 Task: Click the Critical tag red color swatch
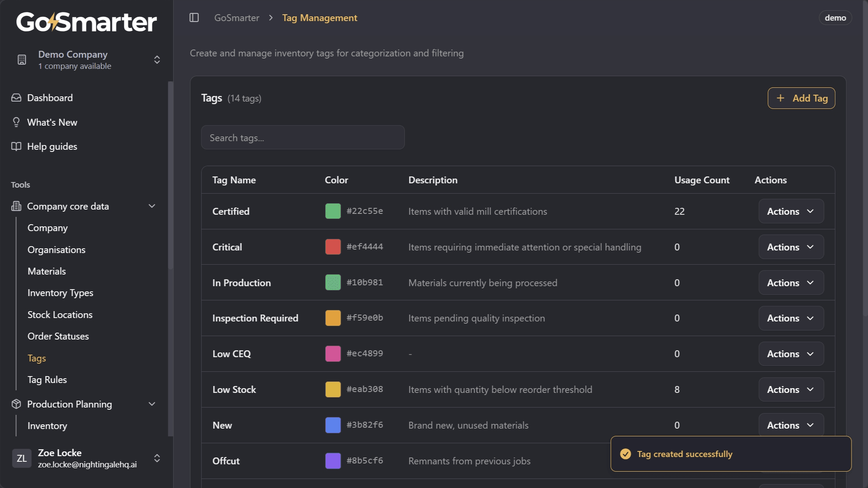coord(333,247)
